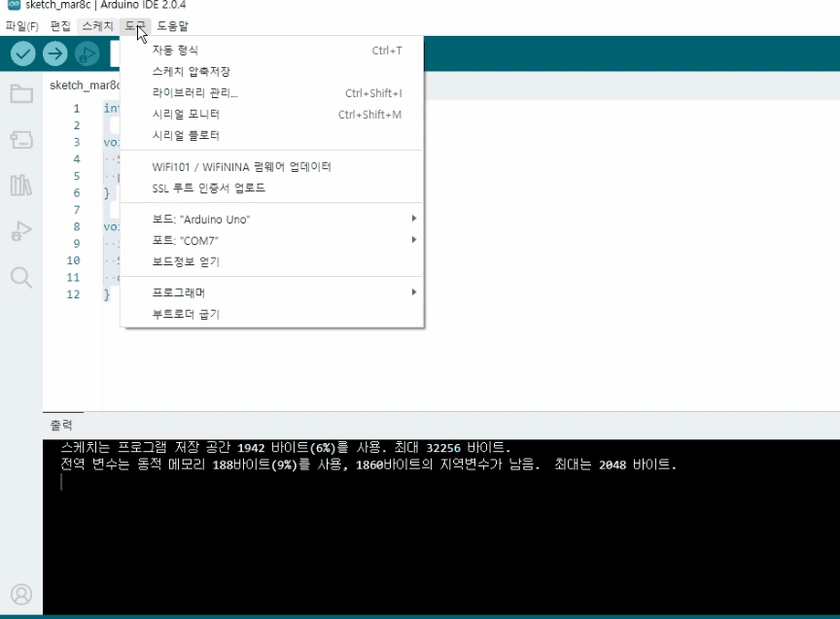Open the 편집 menu
The height and width of the screenshot is (619, 840).
[60, 26]
